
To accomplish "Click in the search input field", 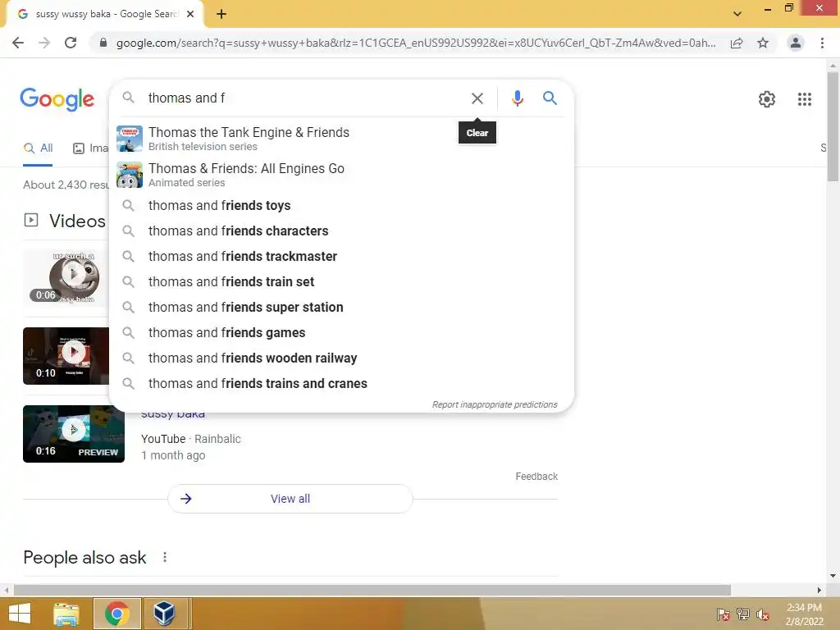I will [305, 98].
